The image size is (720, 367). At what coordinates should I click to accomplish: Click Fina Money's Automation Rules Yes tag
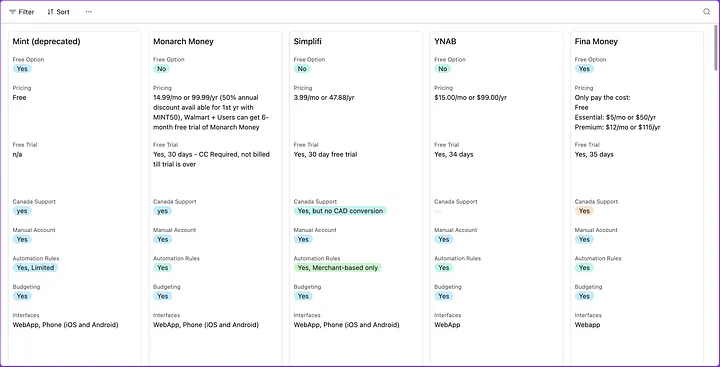point(584,268)
